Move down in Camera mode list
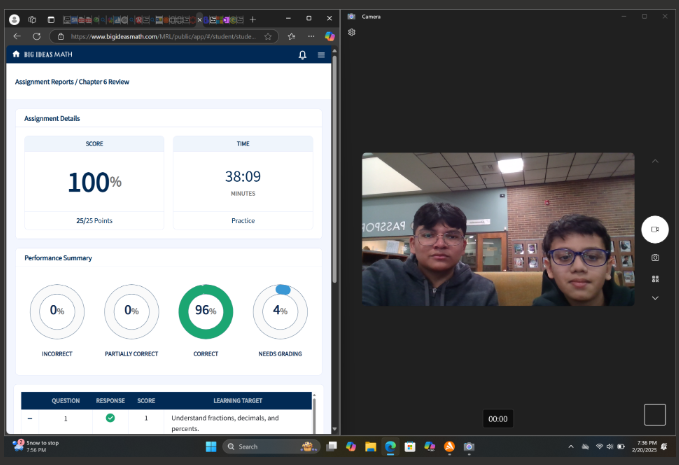This screenshot has height=465, width=679. click(x=655, y=298)
